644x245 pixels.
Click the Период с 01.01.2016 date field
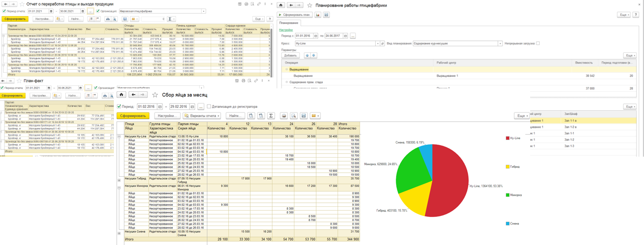pos(304,36)
